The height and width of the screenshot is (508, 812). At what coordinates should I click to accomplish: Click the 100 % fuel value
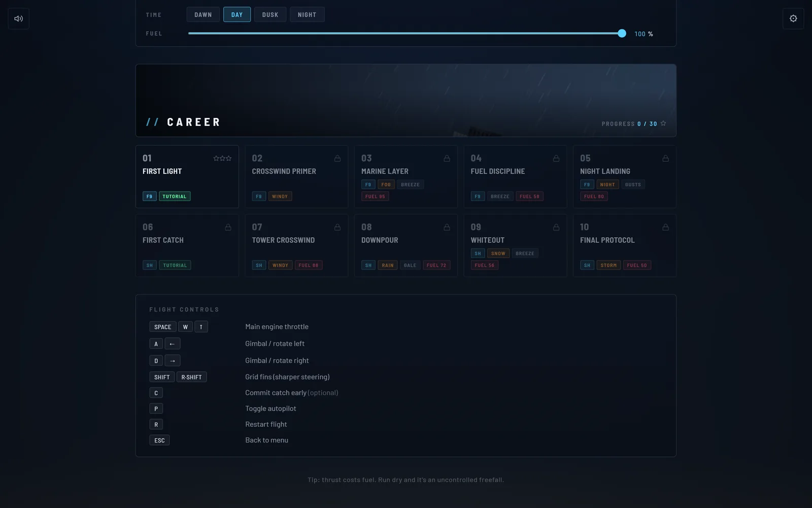(644, 34)
